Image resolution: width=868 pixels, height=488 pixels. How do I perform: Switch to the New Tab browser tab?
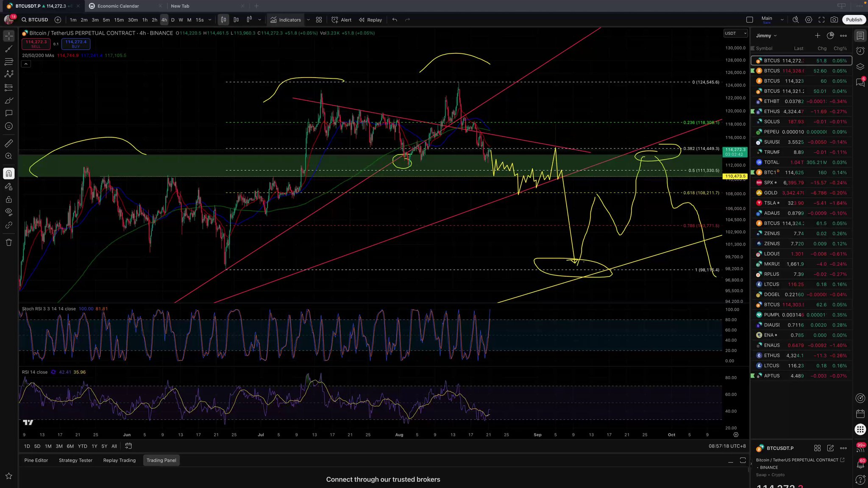pyautogui.click(x=207, y=6)
